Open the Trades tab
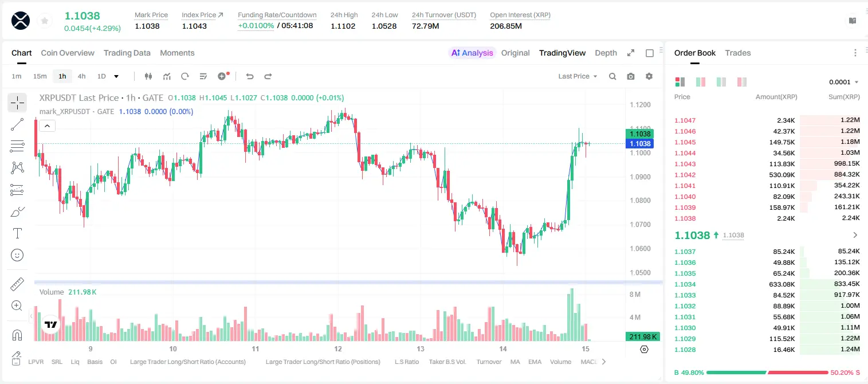 click(737, 53)
